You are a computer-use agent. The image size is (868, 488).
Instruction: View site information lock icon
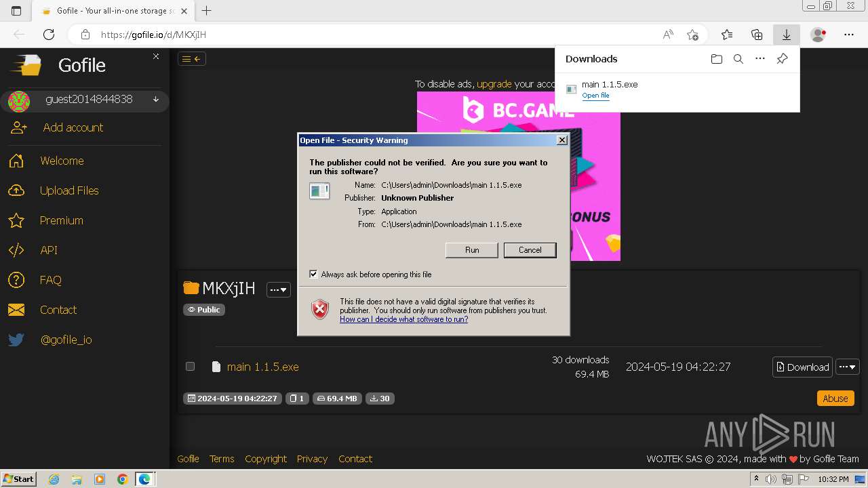coord(85,35)
